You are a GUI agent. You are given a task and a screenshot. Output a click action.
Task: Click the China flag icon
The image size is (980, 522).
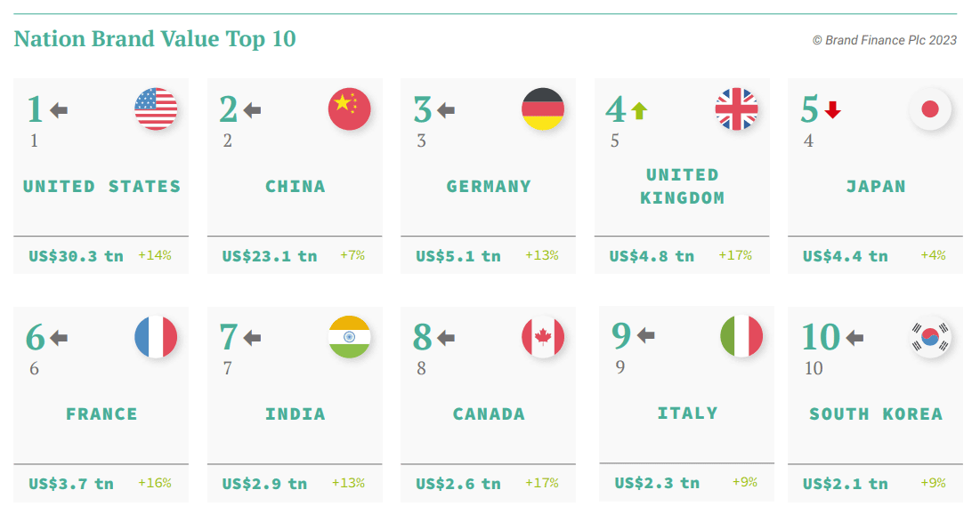tap(349, 109)
